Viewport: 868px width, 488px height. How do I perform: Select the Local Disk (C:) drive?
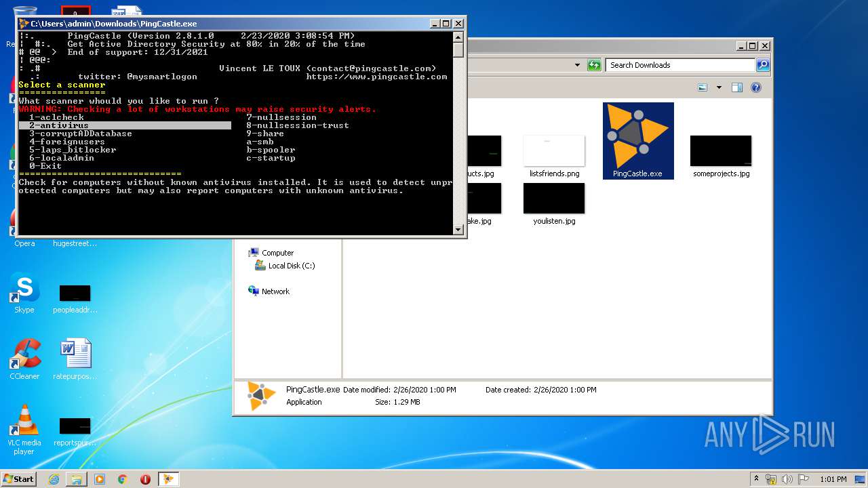(285, 266)
